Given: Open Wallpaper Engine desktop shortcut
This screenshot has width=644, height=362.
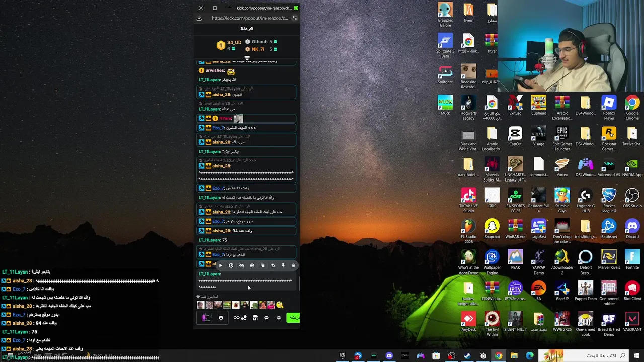Looking at the screenshot, I should [492, 262].
